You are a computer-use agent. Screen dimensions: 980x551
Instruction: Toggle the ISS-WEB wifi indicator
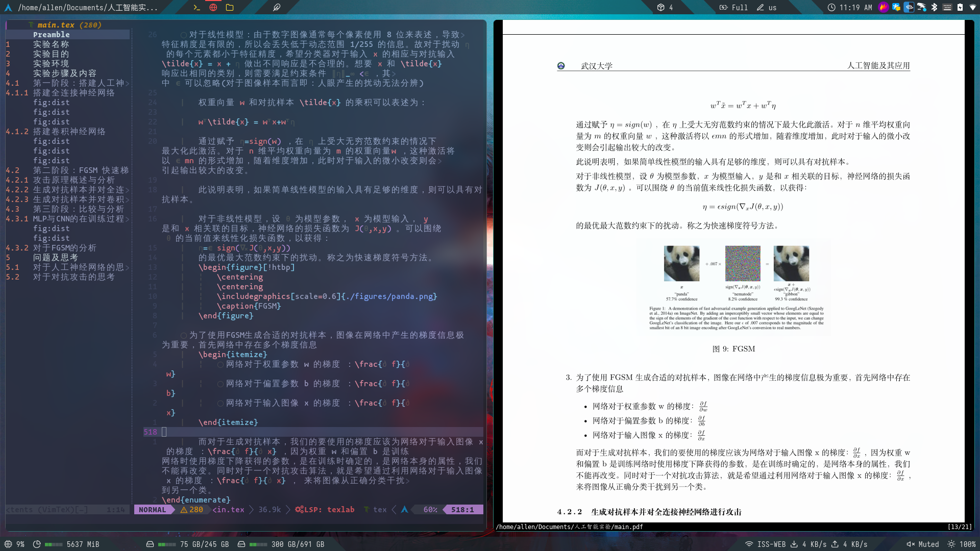coord(765,544)
